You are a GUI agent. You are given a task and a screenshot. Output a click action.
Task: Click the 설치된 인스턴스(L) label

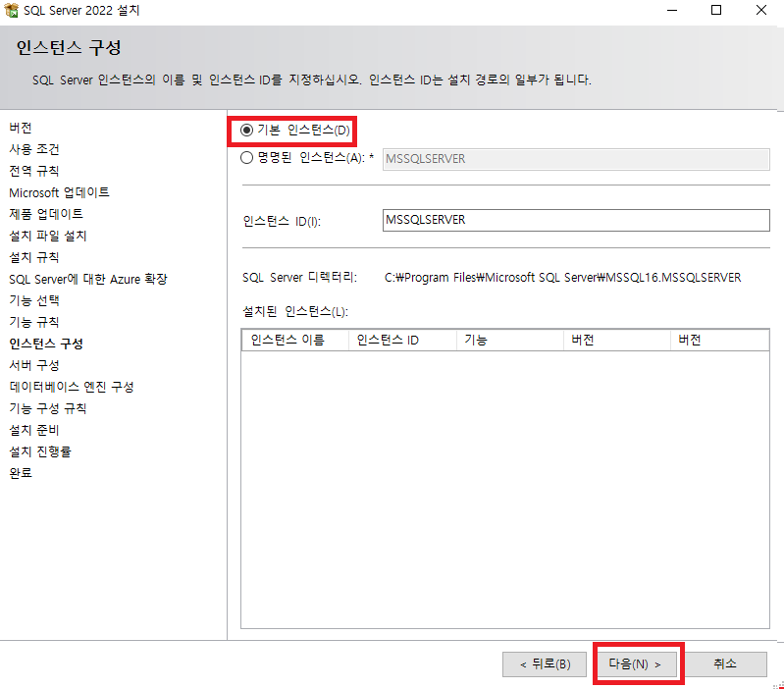pos(295,312)
